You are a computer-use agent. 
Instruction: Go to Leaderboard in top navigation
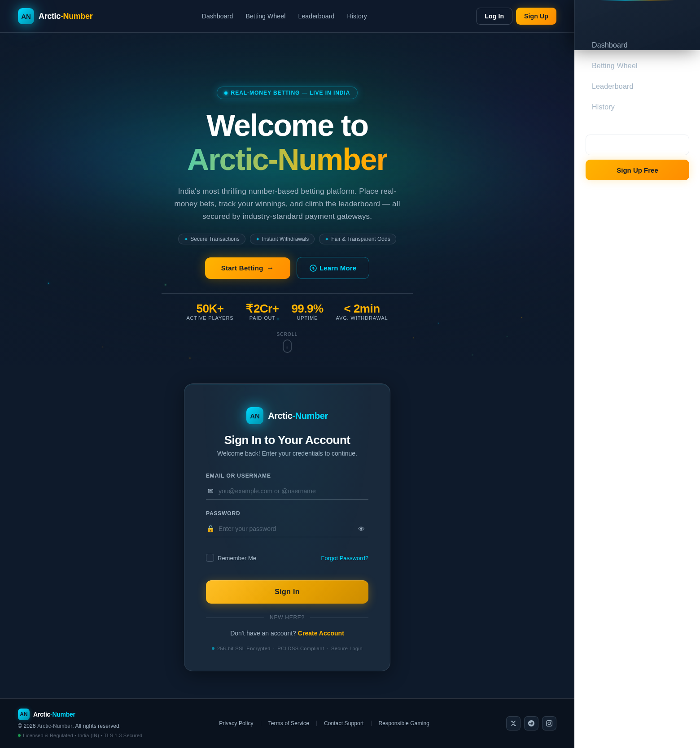tap(316, 16)
